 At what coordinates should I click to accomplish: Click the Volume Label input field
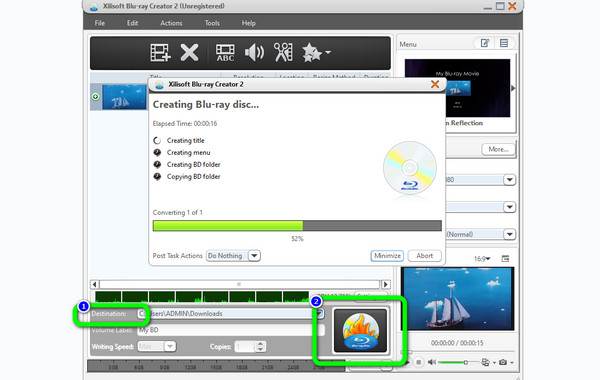[x=231, y=330]
